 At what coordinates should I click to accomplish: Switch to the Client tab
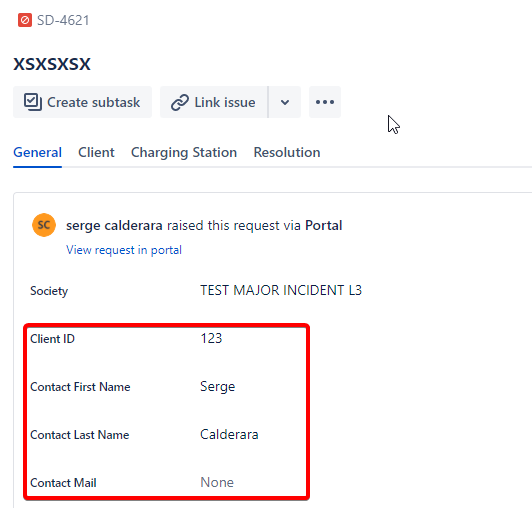click(x=96, y=152)
